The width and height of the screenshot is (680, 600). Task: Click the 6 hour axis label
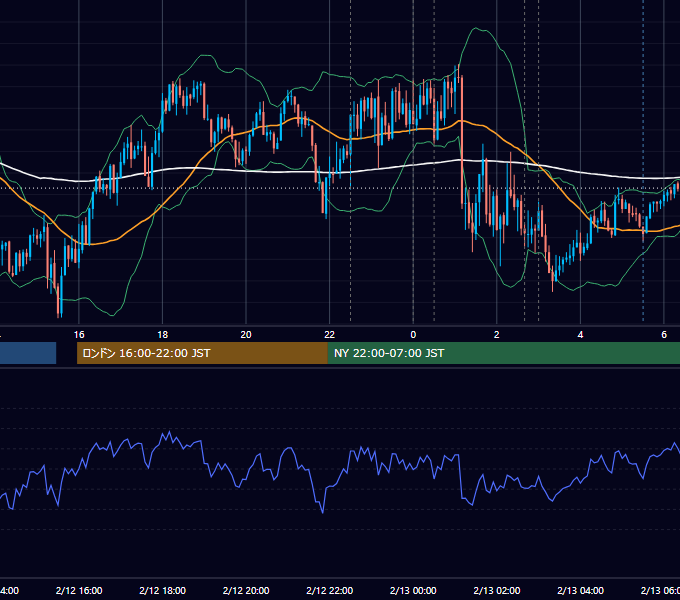[x=664, y=335]
